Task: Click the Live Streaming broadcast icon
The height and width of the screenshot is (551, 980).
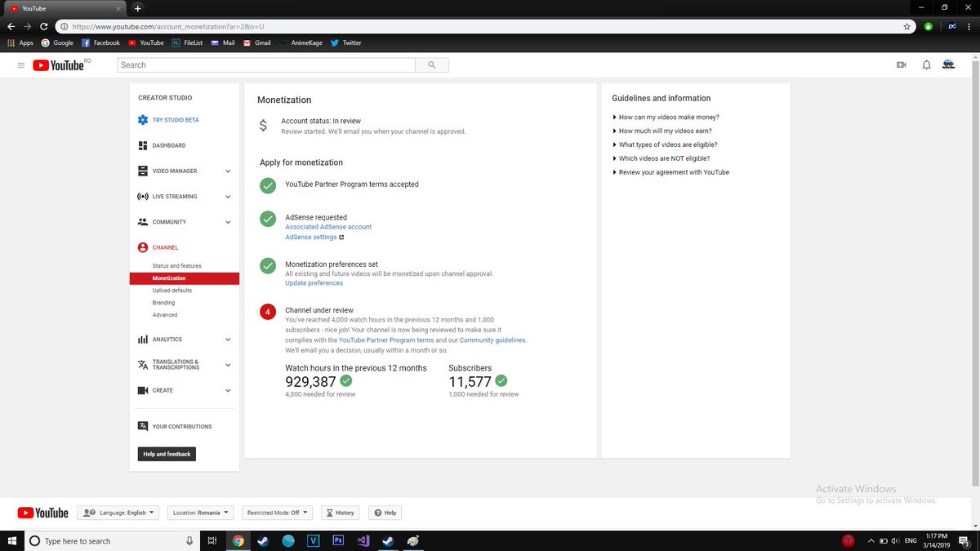Action: coord(143,197)
